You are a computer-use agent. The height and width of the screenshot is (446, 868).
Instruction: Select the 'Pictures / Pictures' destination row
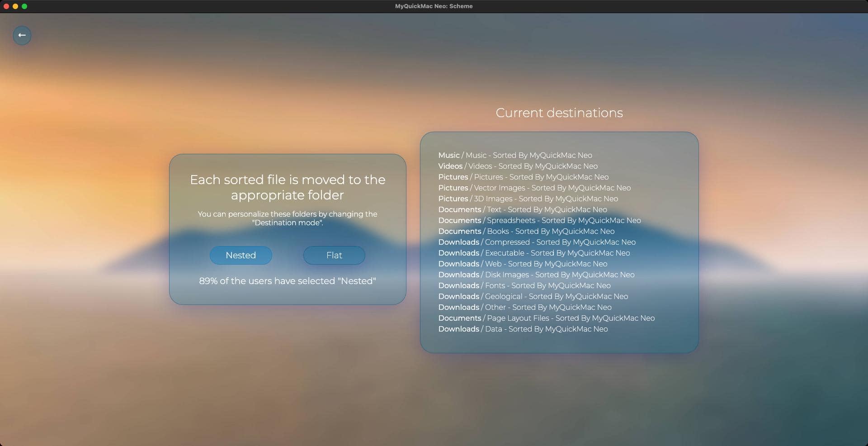[x=523, y=177]
